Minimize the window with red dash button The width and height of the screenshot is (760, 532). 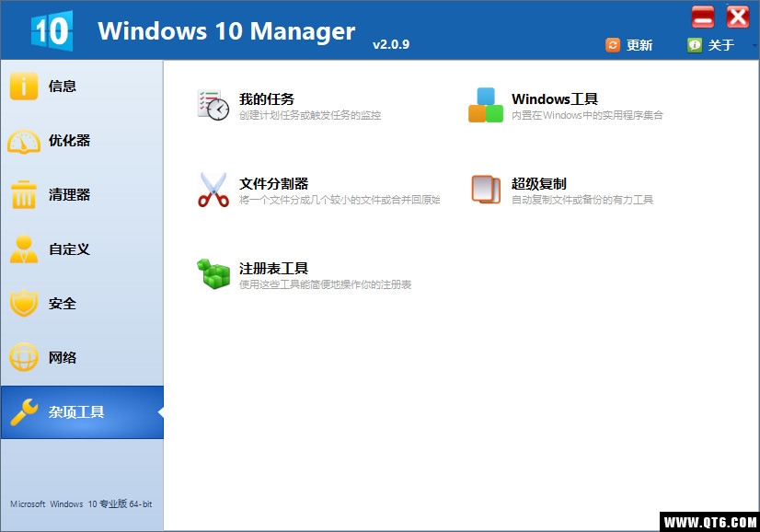pos(703,17)
